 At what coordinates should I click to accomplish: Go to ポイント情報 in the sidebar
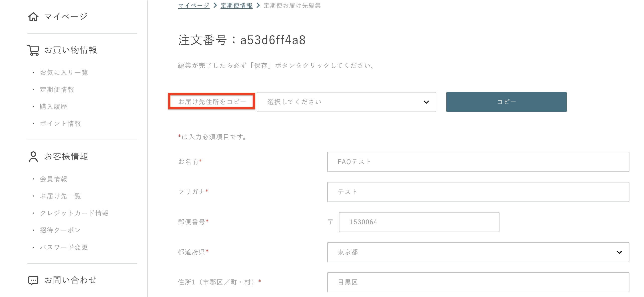(60, 124)
